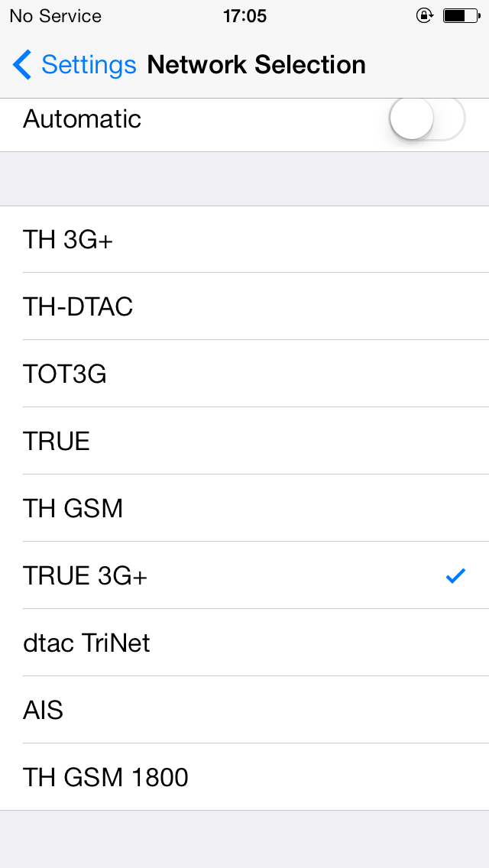
Task: Select the AIS network
Action: tap(244, 710)
